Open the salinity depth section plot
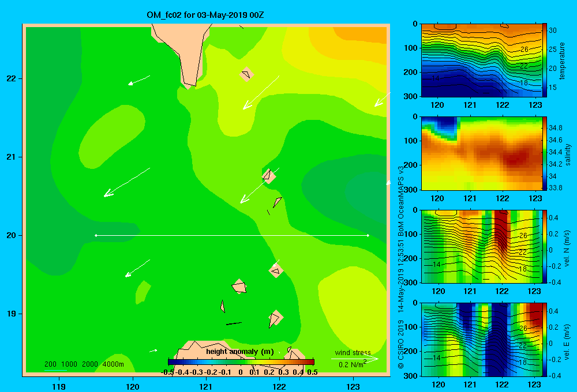577x392 pixels. pos(482,153)
